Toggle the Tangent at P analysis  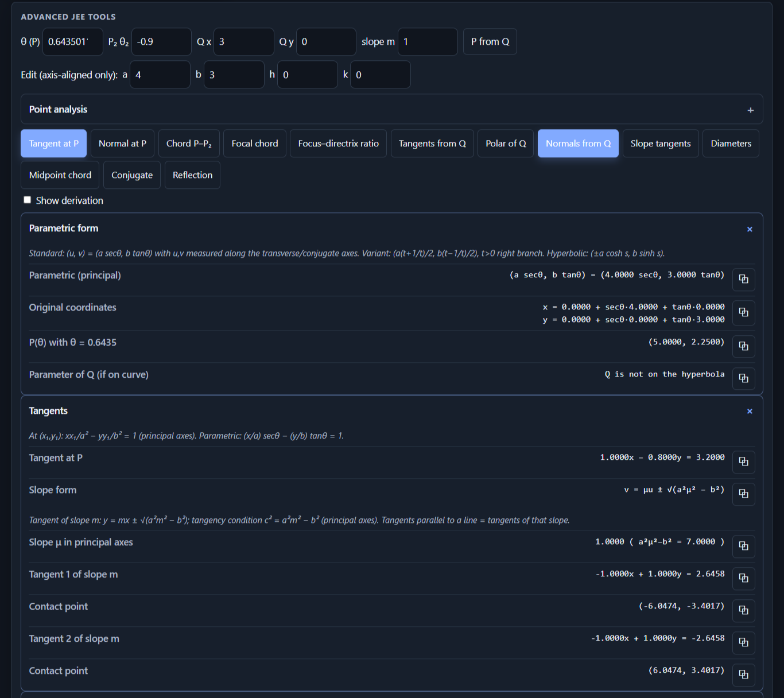(x=54, y=144)
